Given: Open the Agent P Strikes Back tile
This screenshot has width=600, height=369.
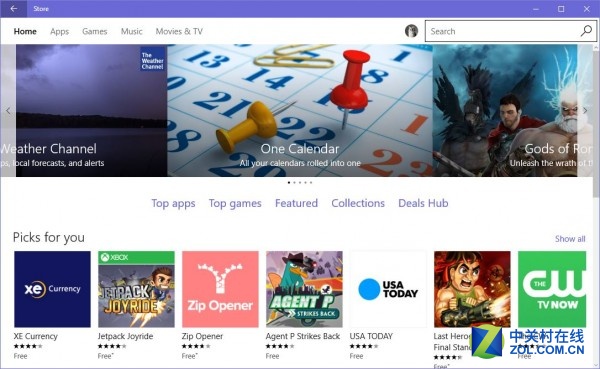Looking at the screenshot, I should 304,289.
